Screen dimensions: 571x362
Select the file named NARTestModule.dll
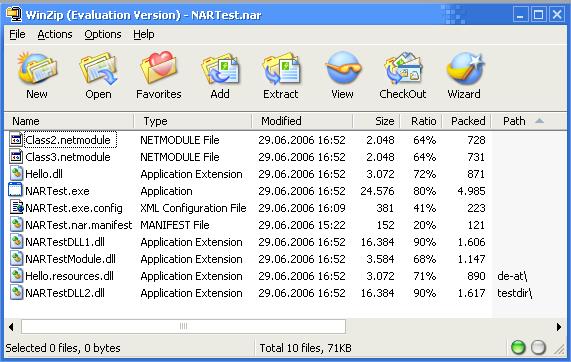click(x=70, y=259)
